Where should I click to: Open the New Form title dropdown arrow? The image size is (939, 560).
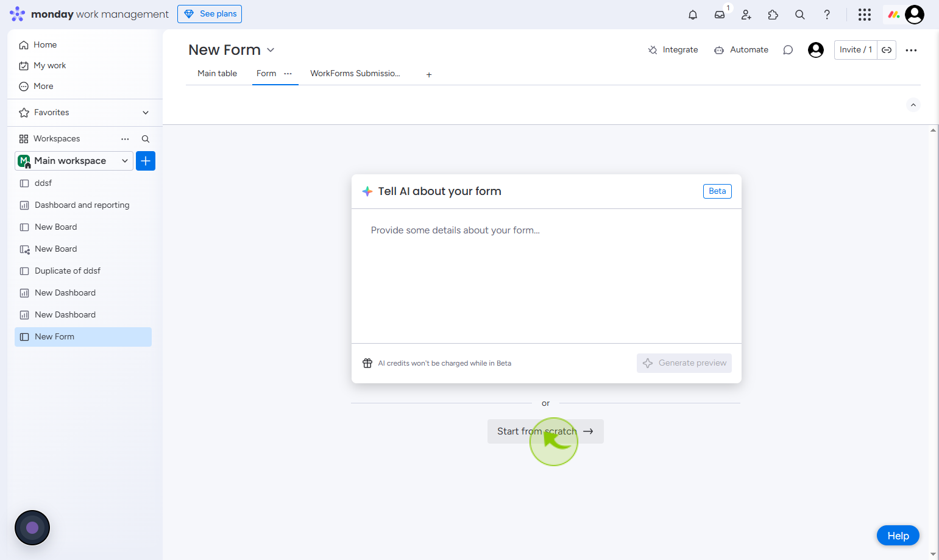(x=271, y=50)
